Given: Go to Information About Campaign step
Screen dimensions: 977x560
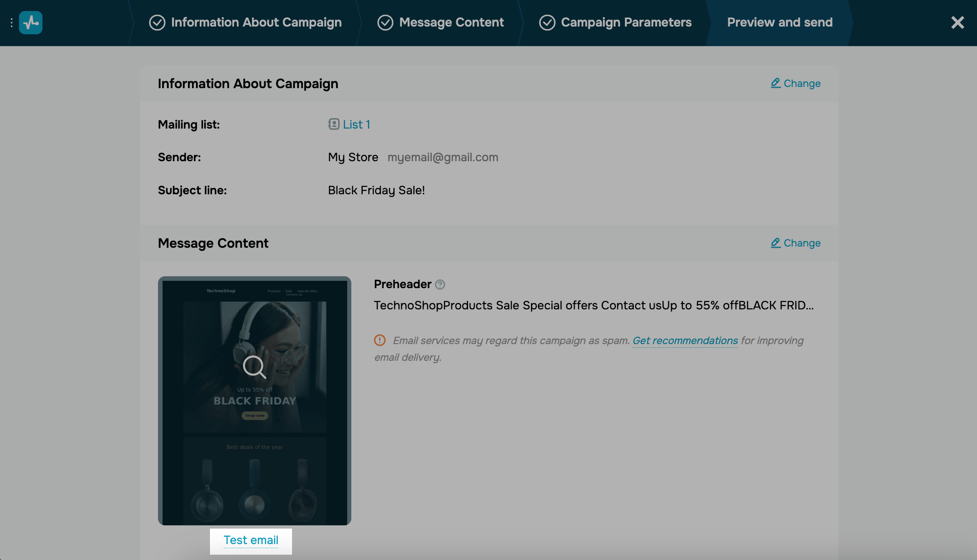Looking at the screenshot, I should click(256, 22).
